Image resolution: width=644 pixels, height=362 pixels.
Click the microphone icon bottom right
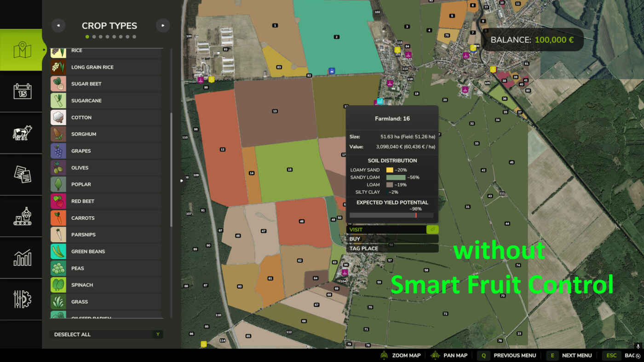coord(638,345)
